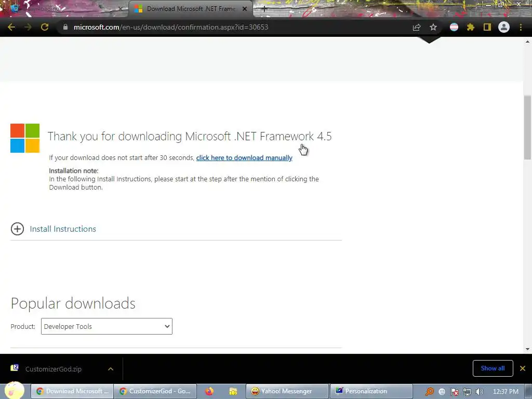Switch to CustomizerGod Chrome taskbar window
The width and height of the screenshot is (532, 399).
click(155, 391)
